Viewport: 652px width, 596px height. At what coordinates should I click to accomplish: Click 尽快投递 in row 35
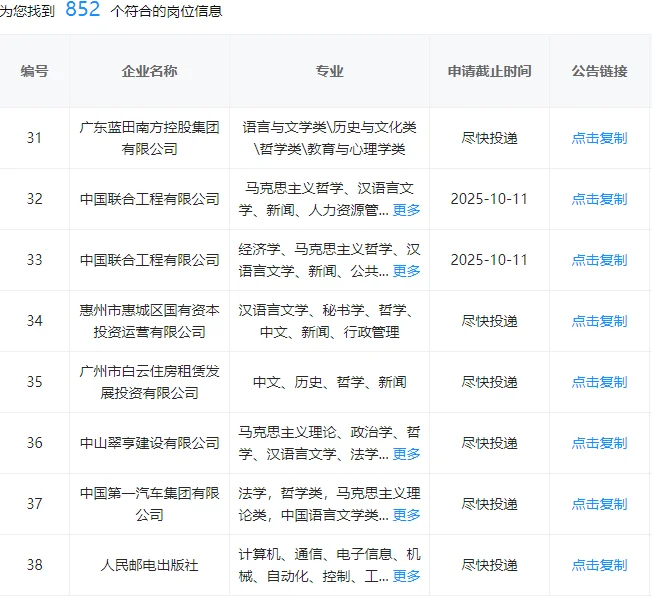(x=489, y=382)
